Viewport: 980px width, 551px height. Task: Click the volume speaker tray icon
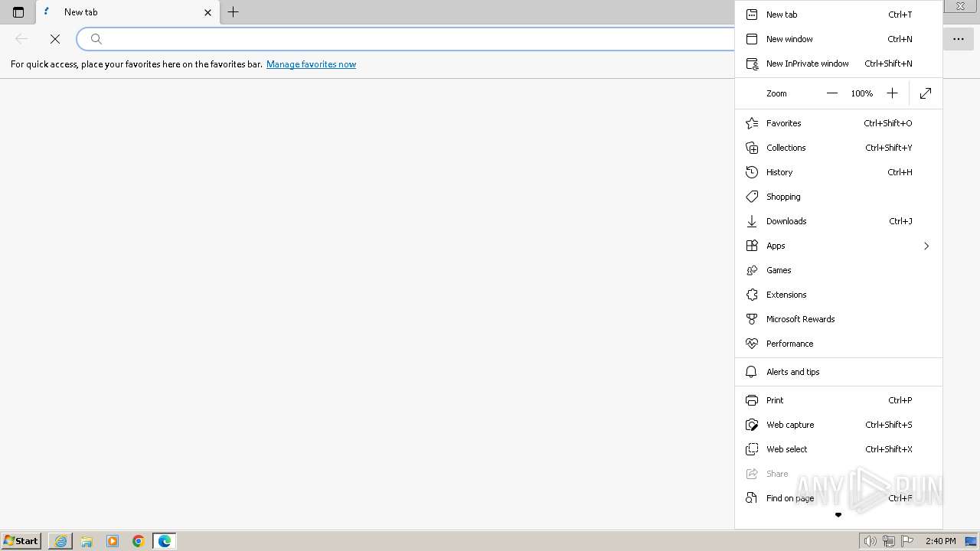pyautogui.click(x=870, y=541)
